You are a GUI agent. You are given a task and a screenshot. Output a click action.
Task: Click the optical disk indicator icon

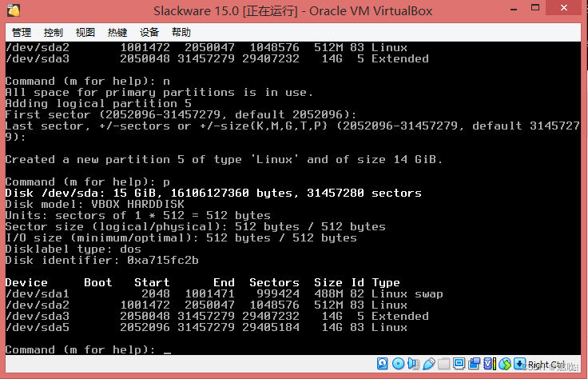click(398, 364)
